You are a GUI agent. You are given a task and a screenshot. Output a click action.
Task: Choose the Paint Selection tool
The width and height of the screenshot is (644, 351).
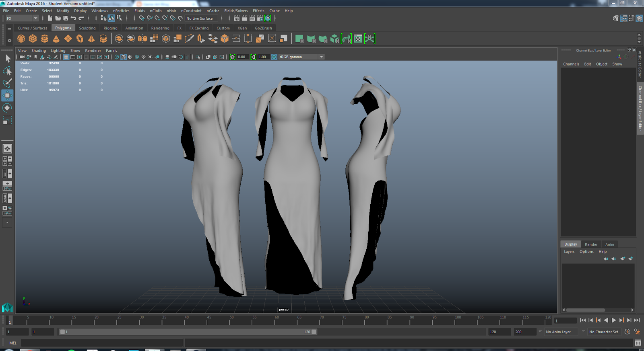click(7, 83)
